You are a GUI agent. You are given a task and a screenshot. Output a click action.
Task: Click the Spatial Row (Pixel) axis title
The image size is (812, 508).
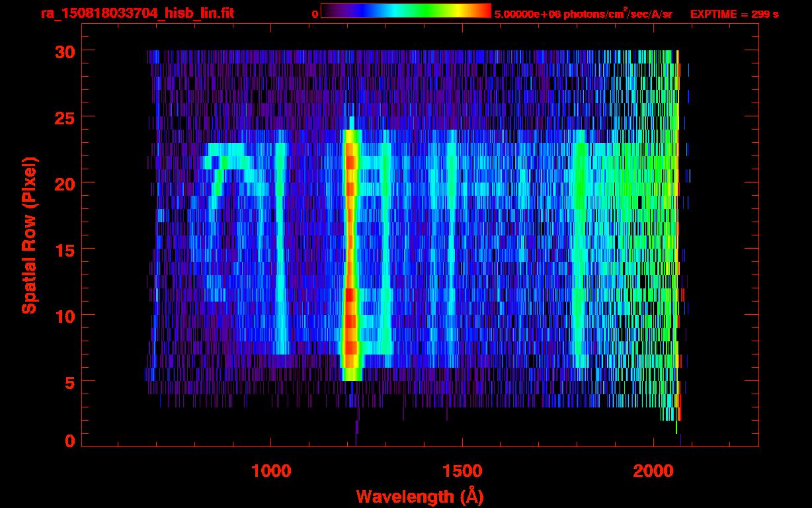pyautogui.click(x=29, y=235)
